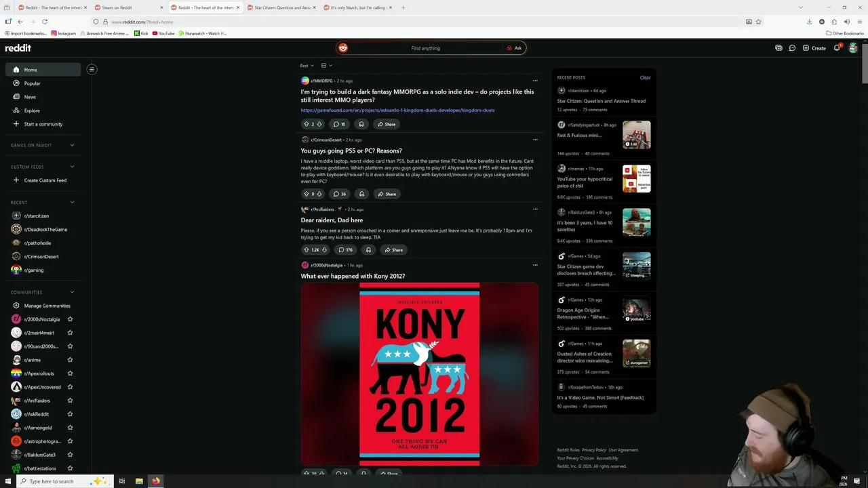
Task: Open the gamefound.com kingdom-duels link
Action: pyautogui.click(x=397, y=110)
